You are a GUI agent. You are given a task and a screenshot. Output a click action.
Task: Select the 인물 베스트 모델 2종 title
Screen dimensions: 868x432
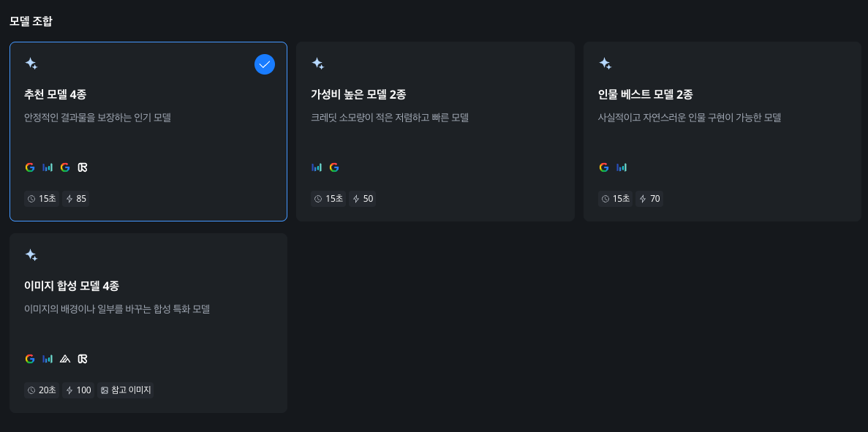(645, 94)
